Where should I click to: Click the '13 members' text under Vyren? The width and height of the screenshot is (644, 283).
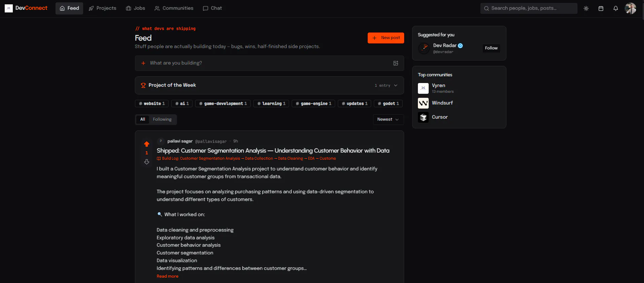[x=443, y=91]
